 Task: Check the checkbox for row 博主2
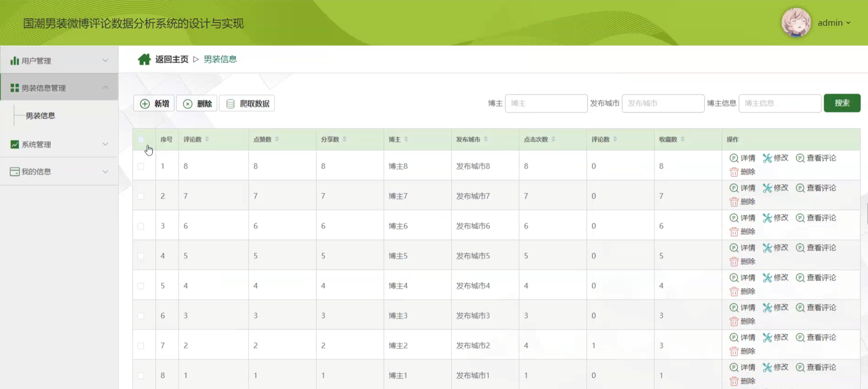(x=141, y=346)
